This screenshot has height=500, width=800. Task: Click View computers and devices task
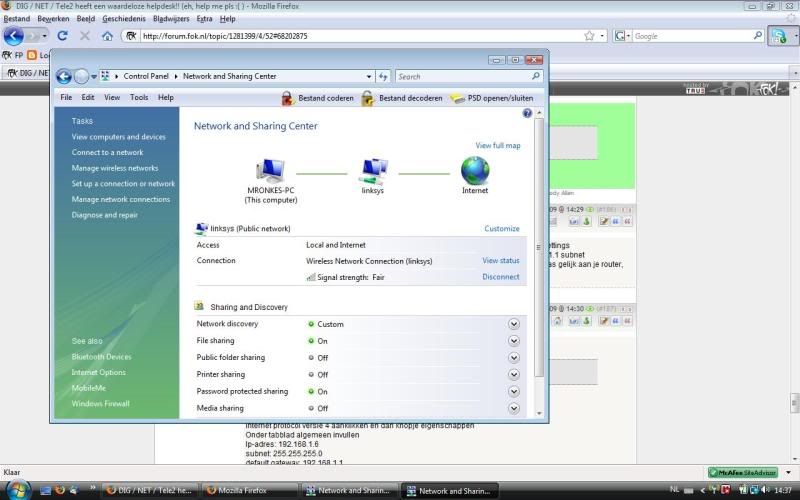click(118, 137)
